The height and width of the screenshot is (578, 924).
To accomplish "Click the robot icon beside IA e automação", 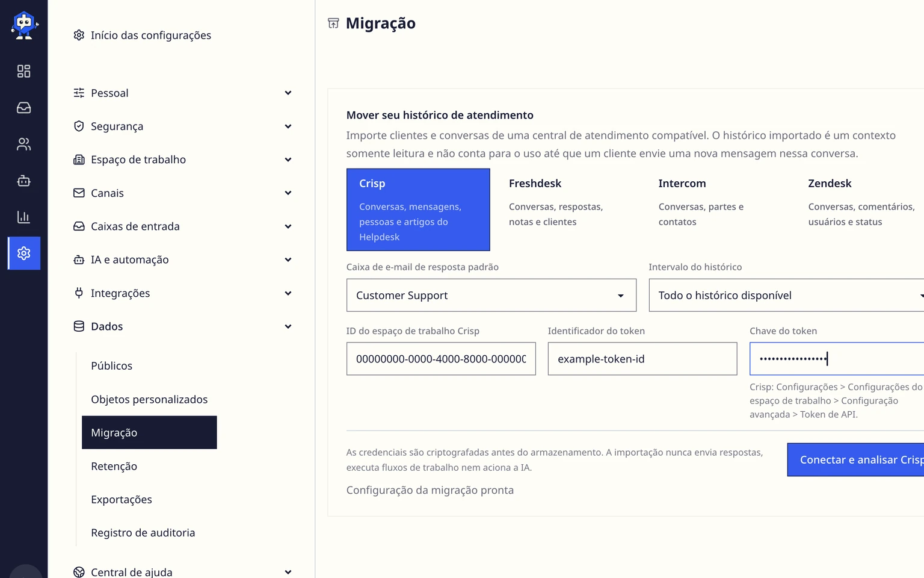I will click(x=79, y=259).
